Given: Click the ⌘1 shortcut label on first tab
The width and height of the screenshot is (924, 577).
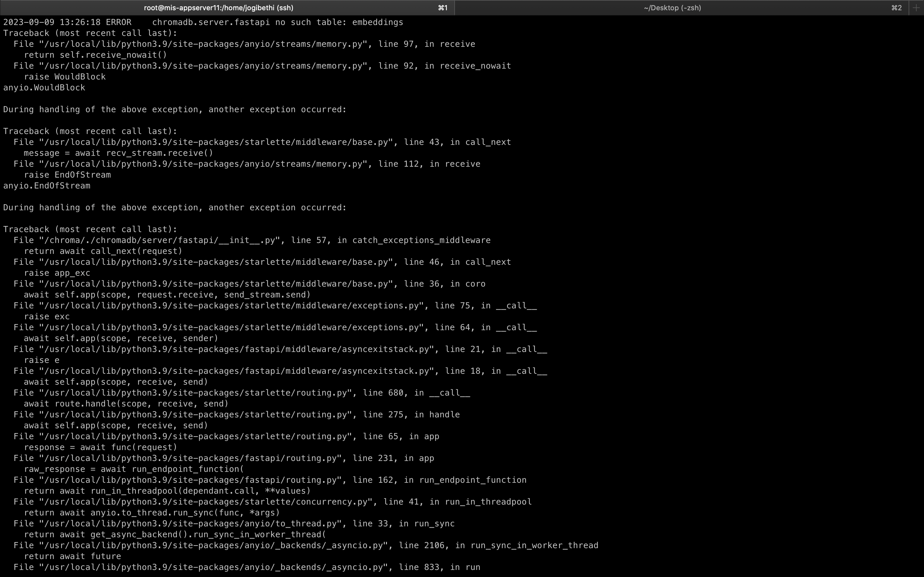Looking at the screenshot, I should [x=442, y=8].
